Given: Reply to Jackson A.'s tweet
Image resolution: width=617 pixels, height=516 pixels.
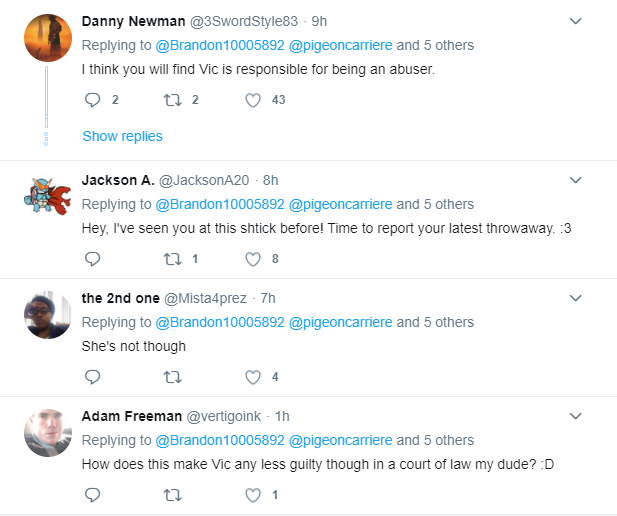Looking at the screenshot, I should coord(93,259).
